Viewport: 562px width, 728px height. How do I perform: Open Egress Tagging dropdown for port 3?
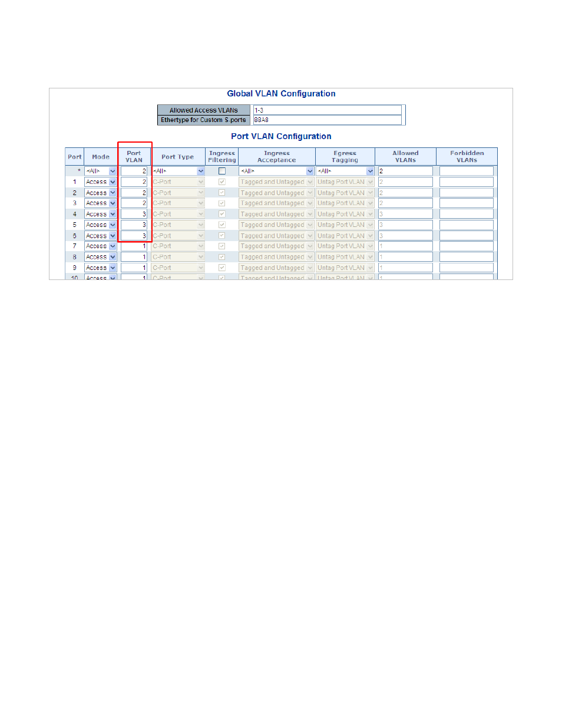[345, 203]
